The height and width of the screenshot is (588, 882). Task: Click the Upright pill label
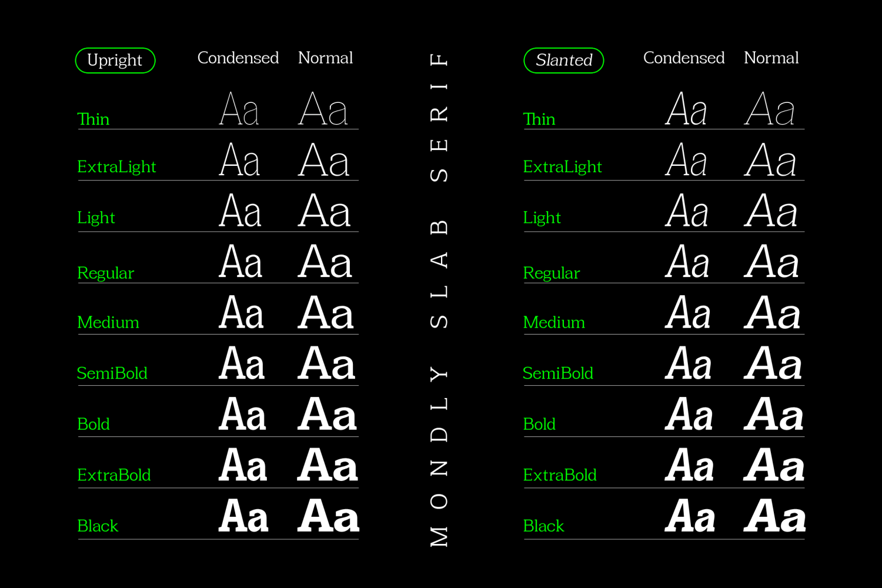coord(115,61)
